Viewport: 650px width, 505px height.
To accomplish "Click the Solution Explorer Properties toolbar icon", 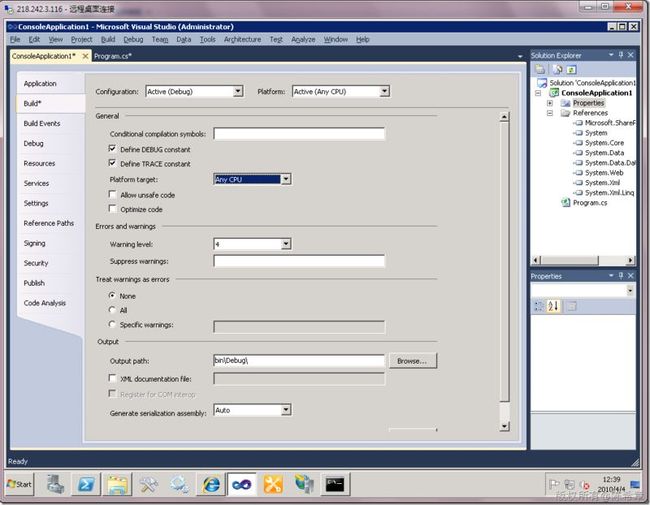I will coord(540,69).
